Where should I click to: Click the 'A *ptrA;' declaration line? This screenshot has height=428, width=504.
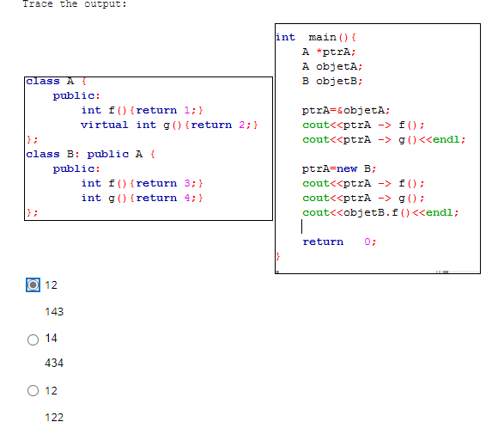329,52
